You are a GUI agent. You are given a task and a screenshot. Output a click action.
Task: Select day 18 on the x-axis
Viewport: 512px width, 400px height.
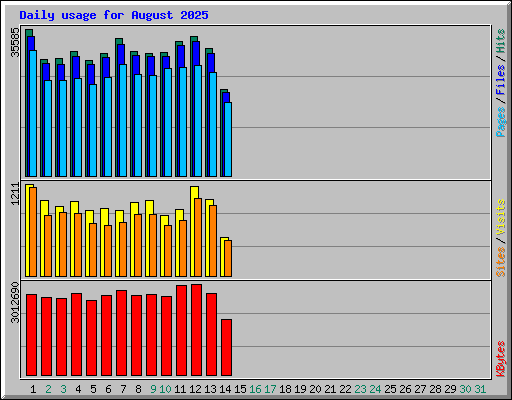[x=285, y=389]
